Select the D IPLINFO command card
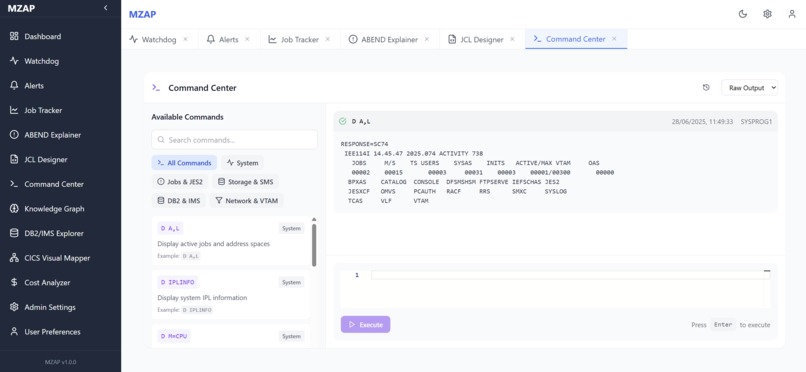Image resolution: width=806 pixels, height=372 pixels. coord(231,295)
